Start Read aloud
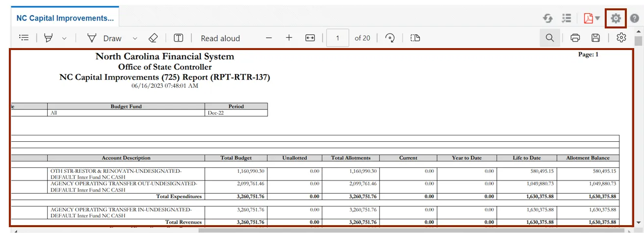Screen dimensions: 644x233 click(x=220, y=38)
